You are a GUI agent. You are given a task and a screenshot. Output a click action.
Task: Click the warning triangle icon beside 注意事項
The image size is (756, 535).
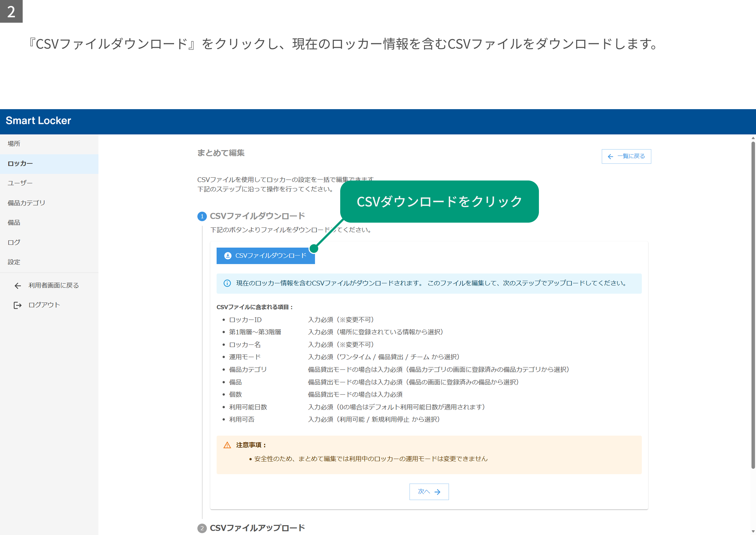tap(227, 445)
